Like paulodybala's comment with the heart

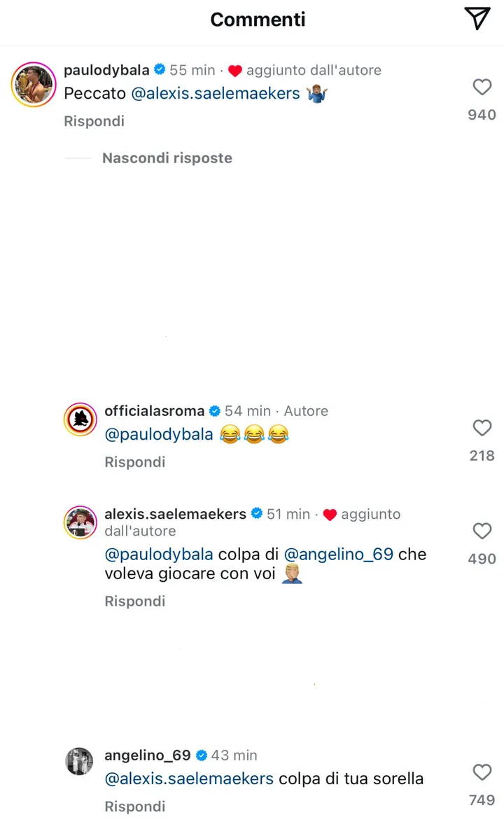tap(482, 87)
